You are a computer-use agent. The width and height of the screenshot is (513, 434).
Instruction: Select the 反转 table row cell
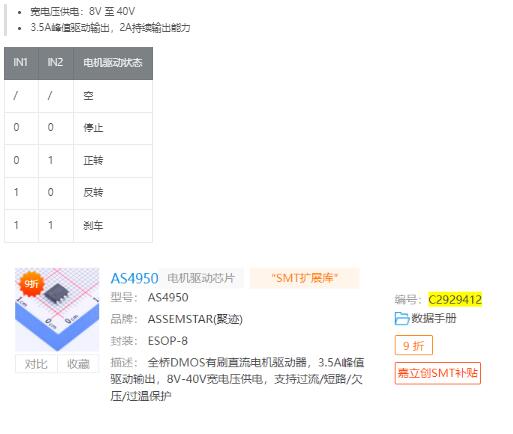tap(113, 193)
